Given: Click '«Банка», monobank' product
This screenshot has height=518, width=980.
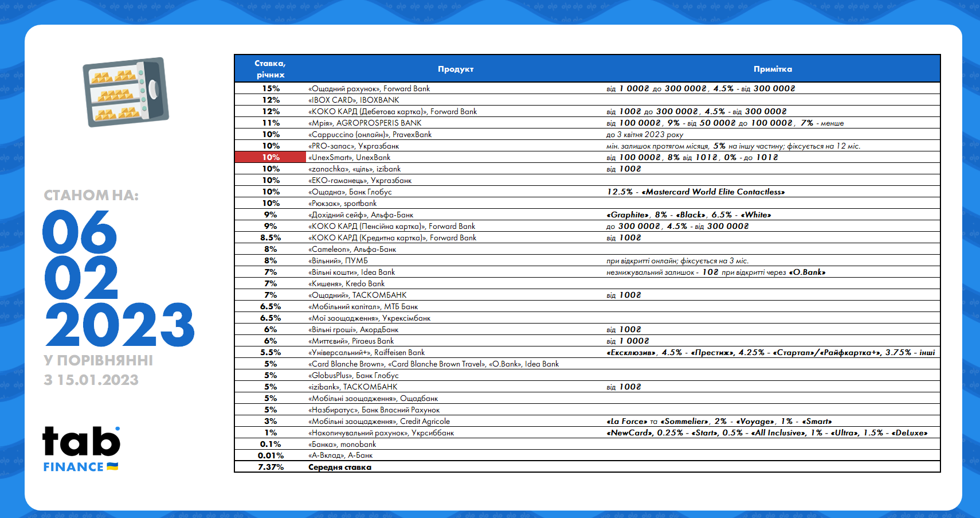Looking at the screenshot, I should pos(342,444).
